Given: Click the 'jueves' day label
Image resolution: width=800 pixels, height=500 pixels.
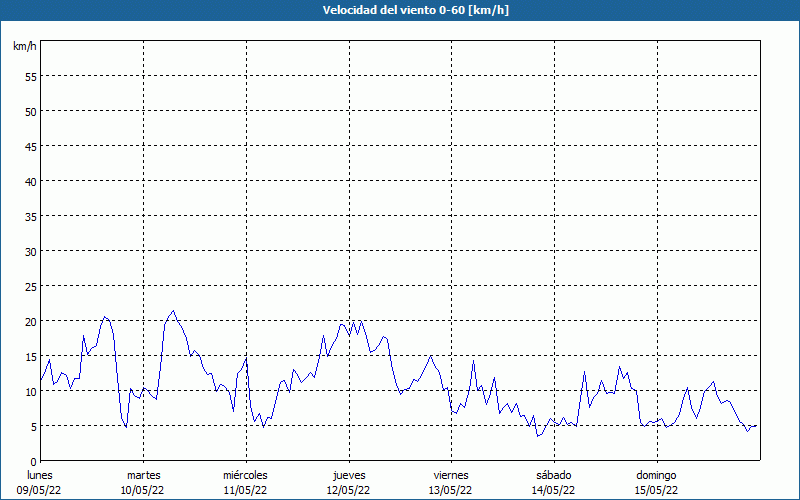Looking at the screenshot, I should click(x=349, y=475).
